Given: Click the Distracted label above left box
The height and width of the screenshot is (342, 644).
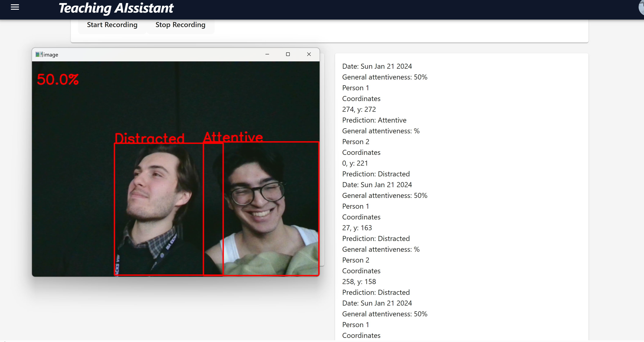Looking at the screenshot, I should click(x=149, y=138).
